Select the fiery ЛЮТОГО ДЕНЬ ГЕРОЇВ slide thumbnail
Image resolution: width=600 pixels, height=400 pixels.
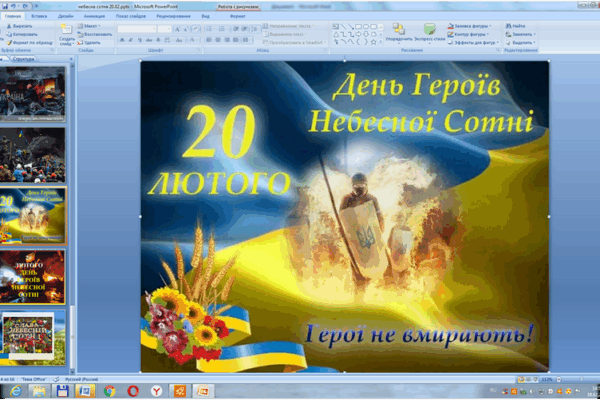point(33,277)
